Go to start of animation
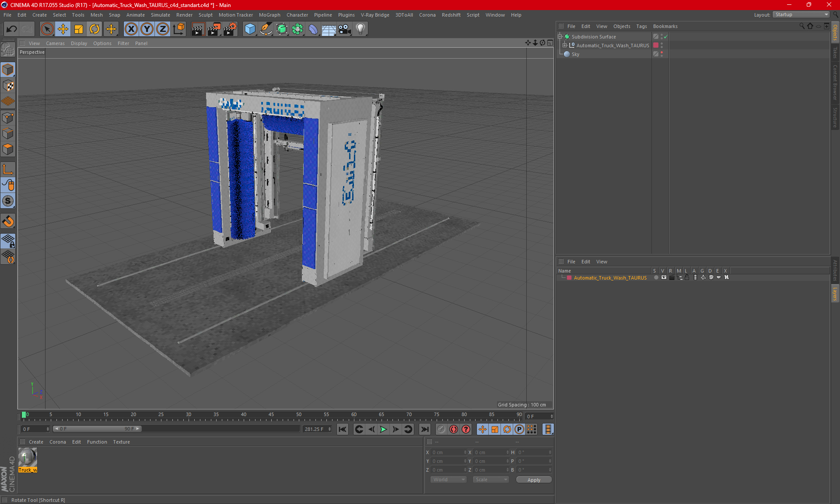The width and height of the screenshot is (840, 504). [343, 429]
